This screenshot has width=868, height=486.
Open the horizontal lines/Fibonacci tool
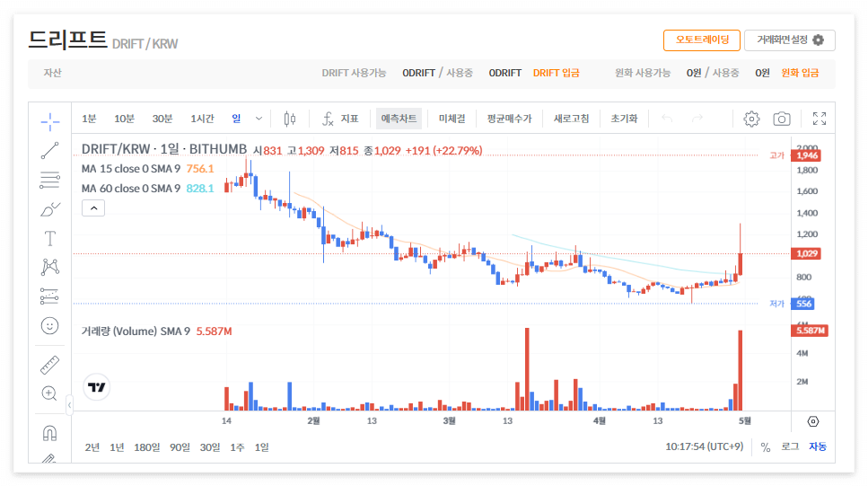[50, 180]
